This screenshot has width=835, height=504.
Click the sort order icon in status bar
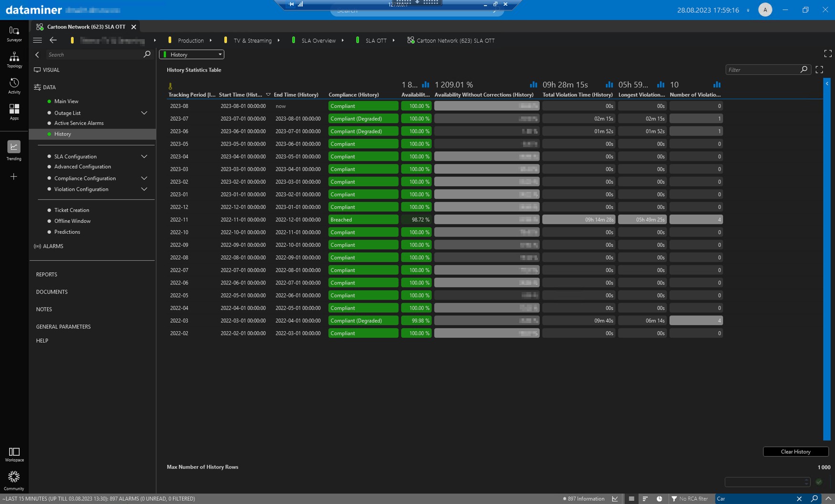645,499
